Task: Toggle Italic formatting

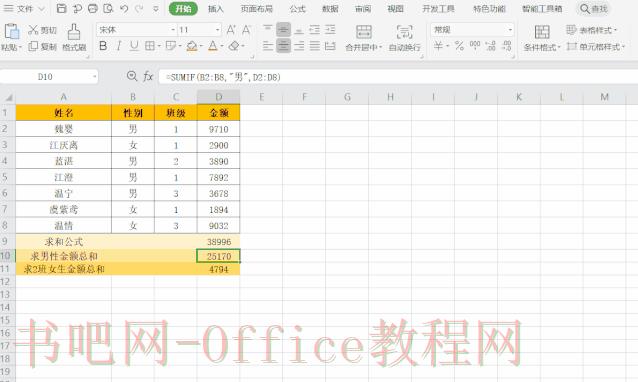Action: 118,46
